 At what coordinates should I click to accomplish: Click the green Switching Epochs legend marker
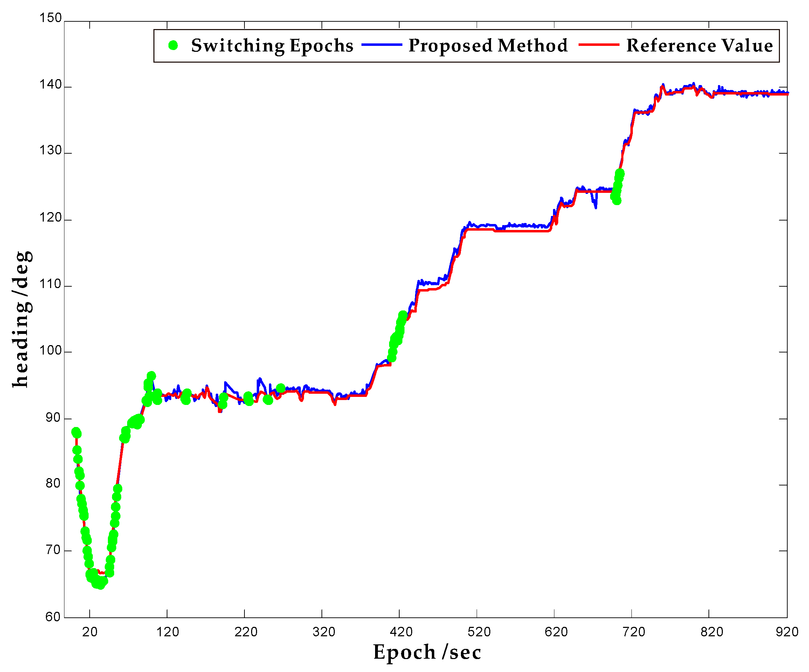pyautogui.click(x=173, y=45)
